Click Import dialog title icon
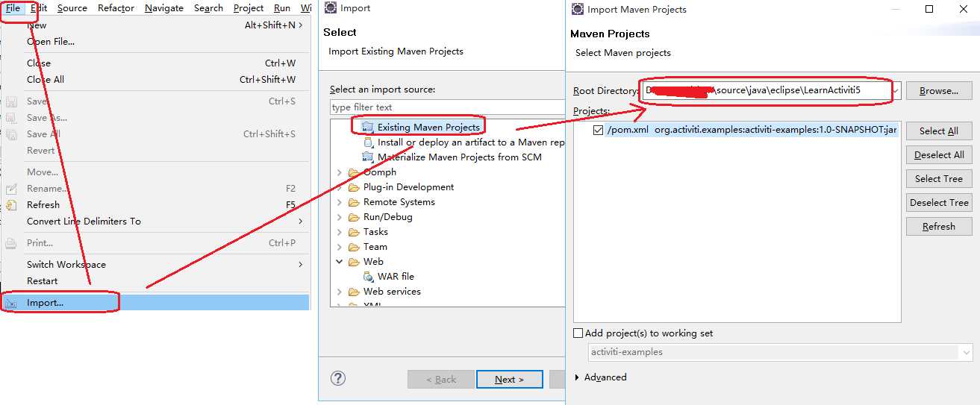Image resolution: width=980 pixels, height=405 pixels. coord(330,8)
